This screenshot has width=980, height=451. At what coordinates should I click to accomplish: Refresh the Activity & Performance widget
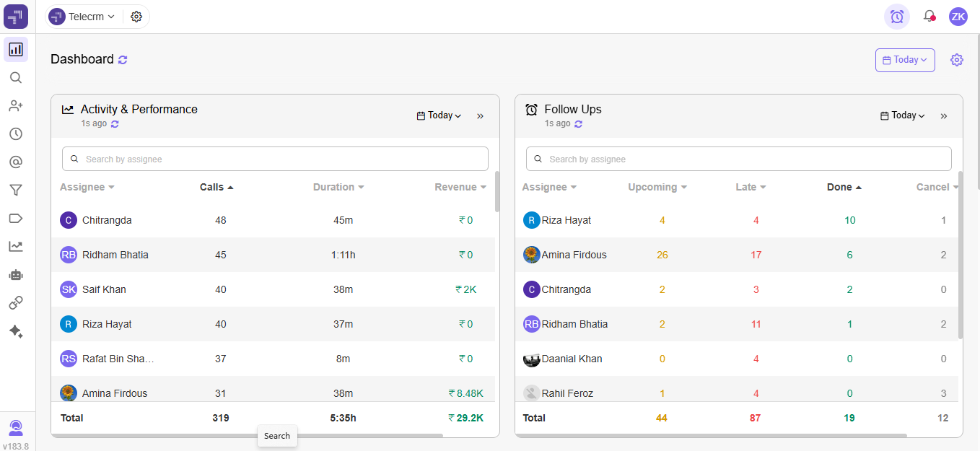[x=115, y=123]
